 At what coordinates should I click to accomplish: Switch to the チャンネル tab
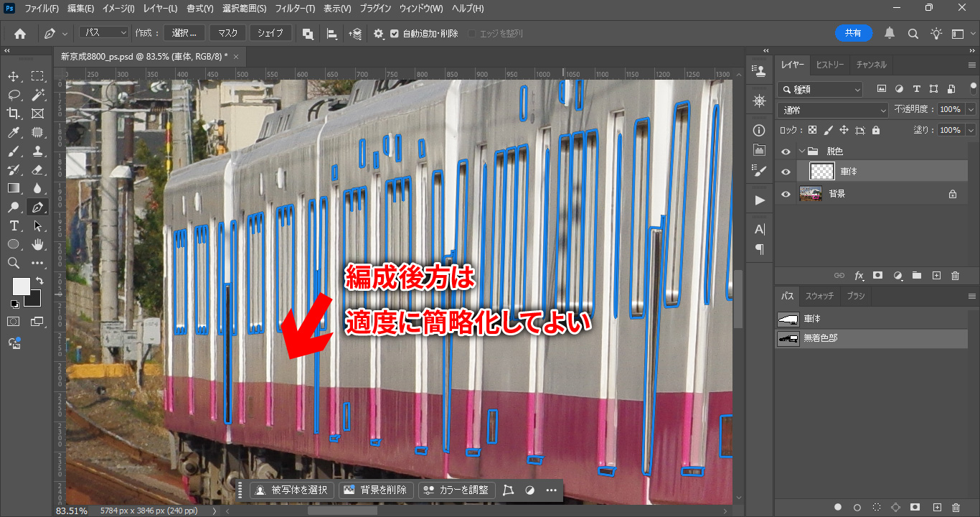pyautogui.click(x=871, y=65)
